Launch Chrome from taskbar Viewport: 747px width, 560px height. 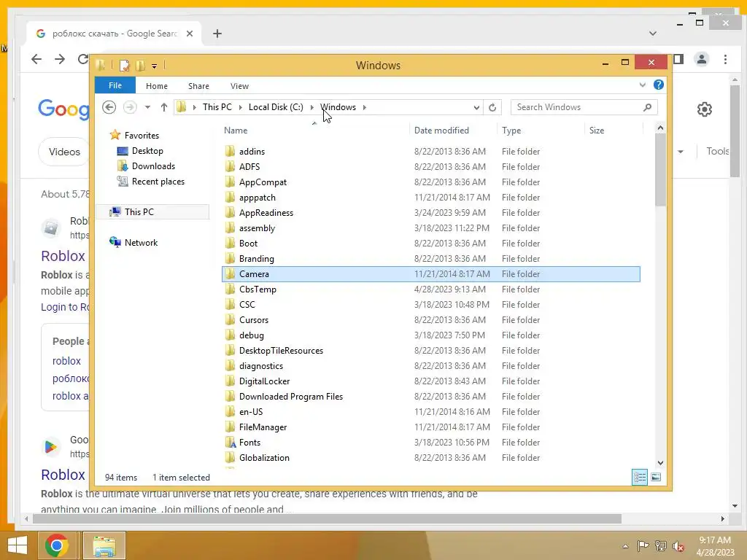coord(56,545)
